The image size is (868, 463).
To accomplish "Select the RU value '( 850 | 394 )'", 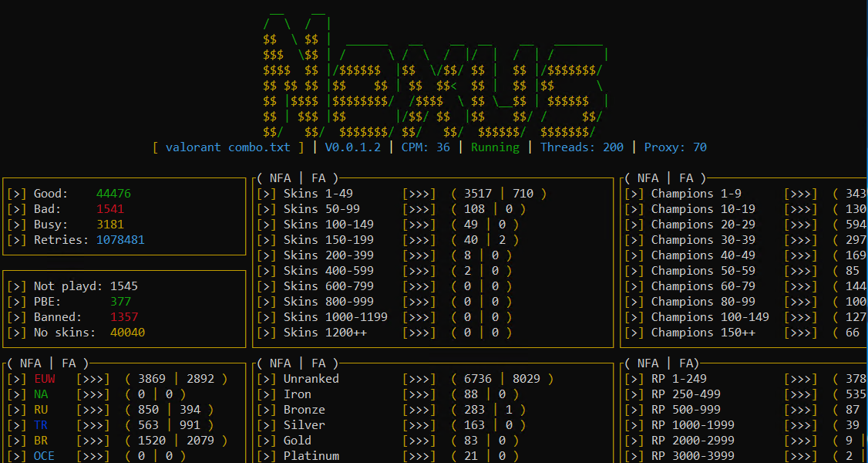I will coord(170,411).
